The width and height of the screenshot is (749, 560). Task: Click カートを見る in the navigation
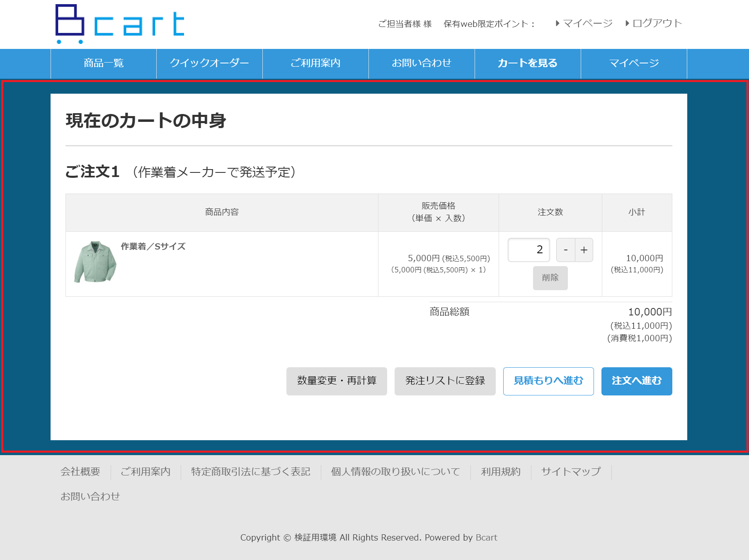click(x=527, y=63)
